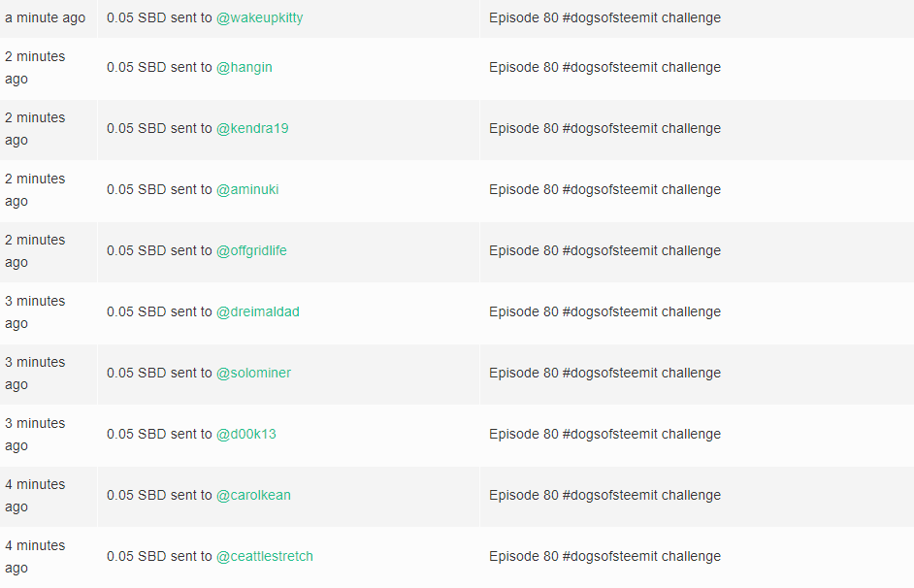This screenshot has height=588, width=914.
Task: Click the timestamp of the @offgridlife transfer
Action: pos(35,251)
